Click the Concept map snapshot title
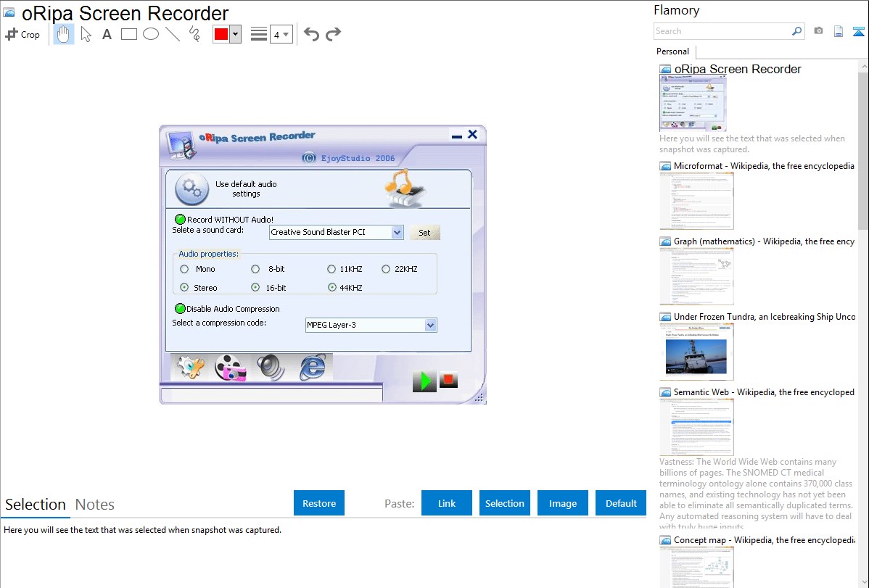This screenshot has height=588, width=869. [764, 540]
